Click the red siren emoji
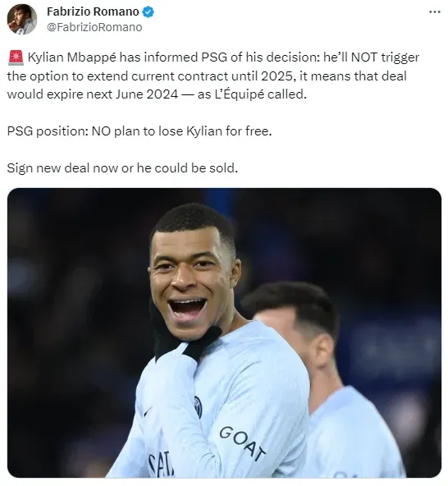Image resolution: width=448 pixels, height=486 pixels. coord(16,57)
